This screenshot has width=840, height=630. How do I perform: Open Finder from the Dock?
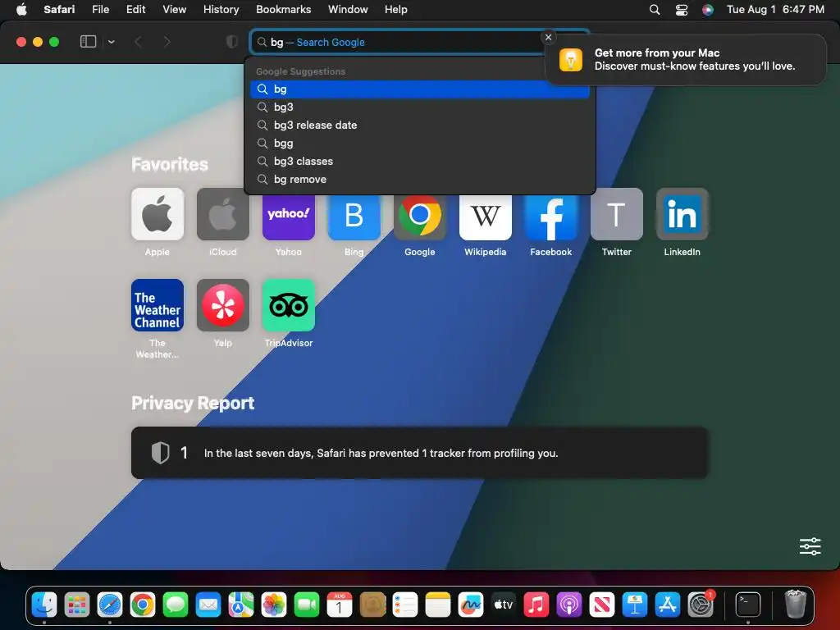44,605
